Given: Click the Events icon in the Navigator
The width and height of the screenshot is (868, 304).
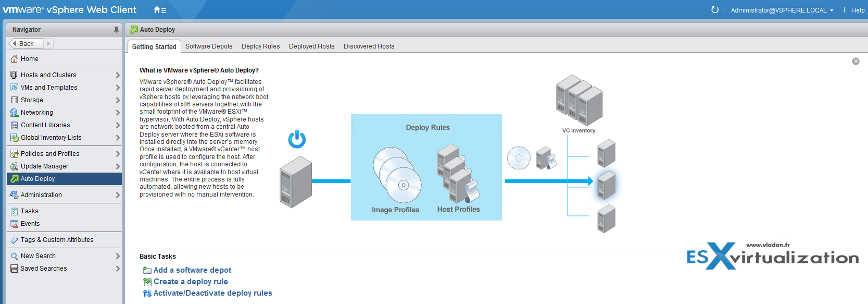Looking at the screenshot, I should coord(15,224).
